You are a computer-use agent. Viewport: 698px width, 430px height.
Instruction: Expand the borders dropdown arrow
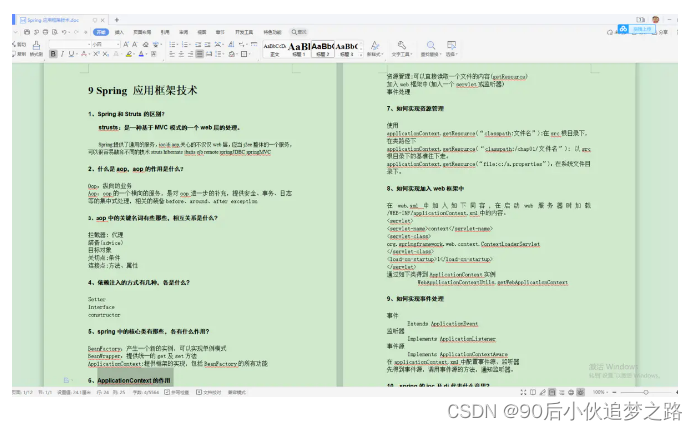coord(249,54)
